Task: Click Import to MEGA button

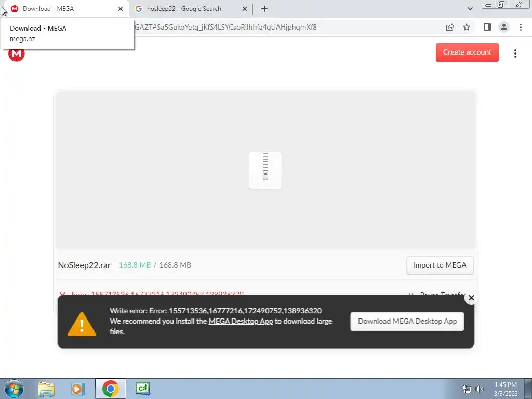Action: pos(440,265)
